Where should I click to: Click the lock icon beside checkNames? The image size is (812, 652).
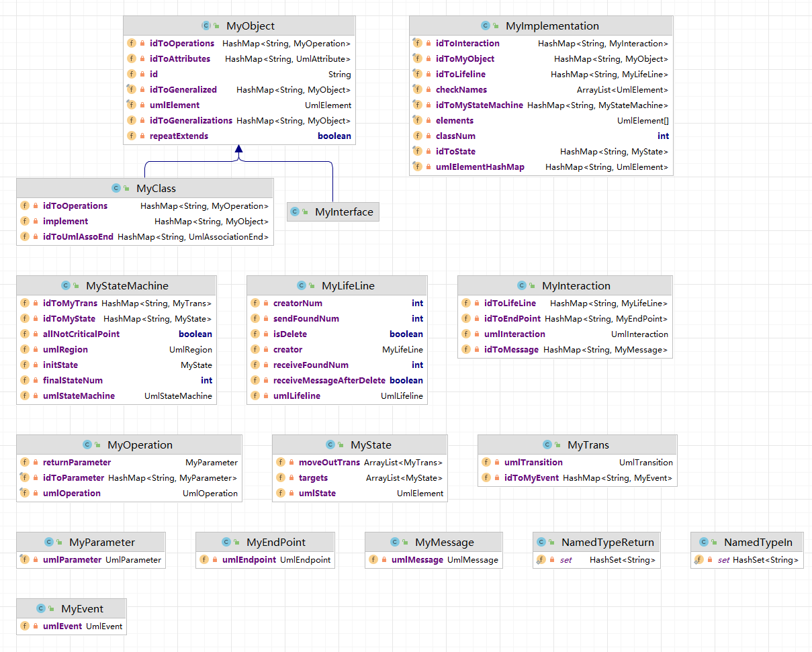[x=428, y=90]
